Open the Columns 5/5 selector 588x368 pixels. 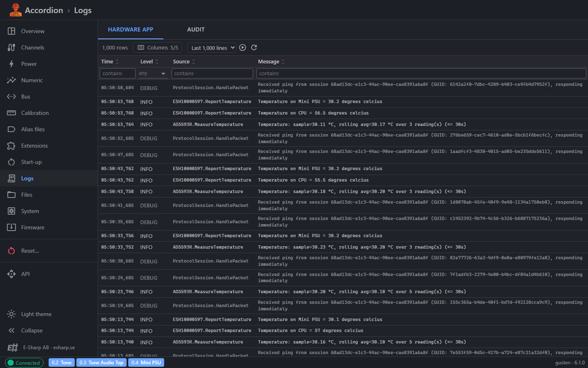pyautogui.click(x=158, y=47)
